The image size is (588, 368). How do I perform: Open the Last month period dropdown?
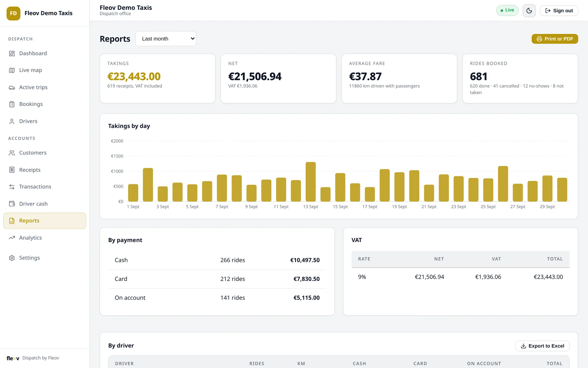166,39
